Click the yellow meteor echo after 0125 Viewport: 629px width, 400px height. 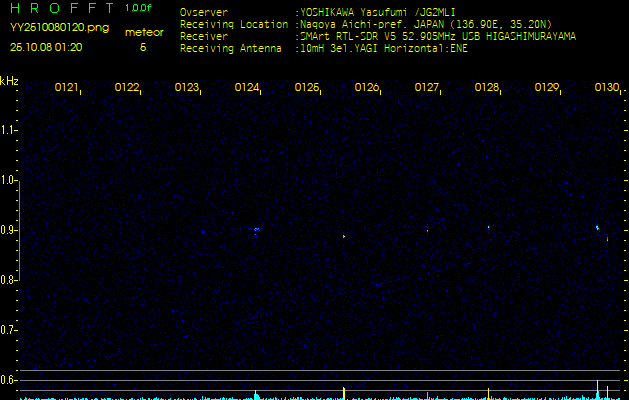(344, 236)
